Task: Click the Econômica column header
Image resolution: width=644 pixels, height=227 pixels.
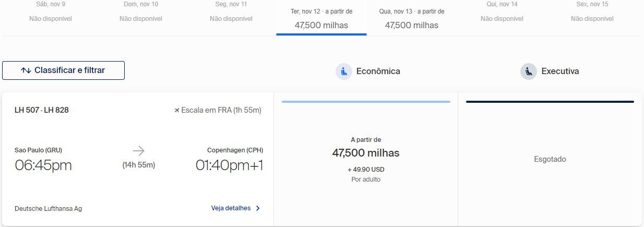Action: tap(378, 71)
